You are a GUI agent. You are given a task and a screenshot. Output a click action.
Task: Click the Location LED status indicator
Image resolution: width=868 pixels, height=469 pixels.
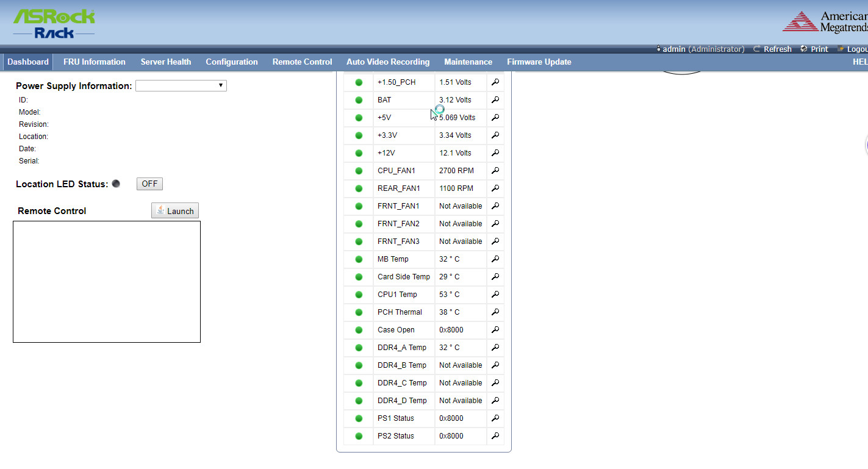click(x=117, y=184)
